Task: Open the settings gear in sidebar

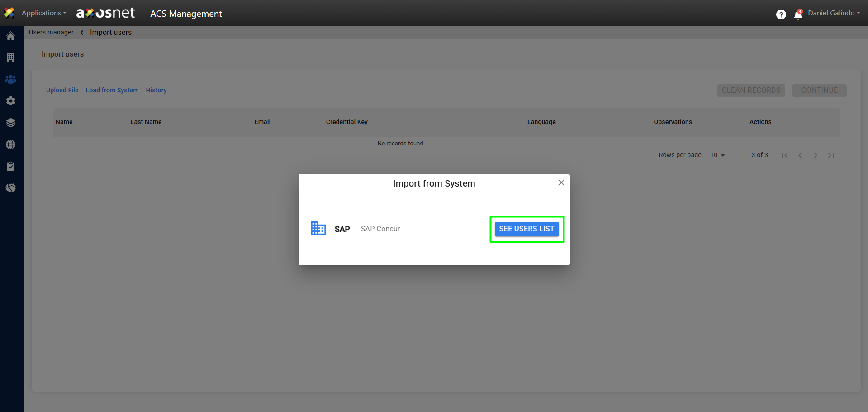Action: tap(11, 101)
